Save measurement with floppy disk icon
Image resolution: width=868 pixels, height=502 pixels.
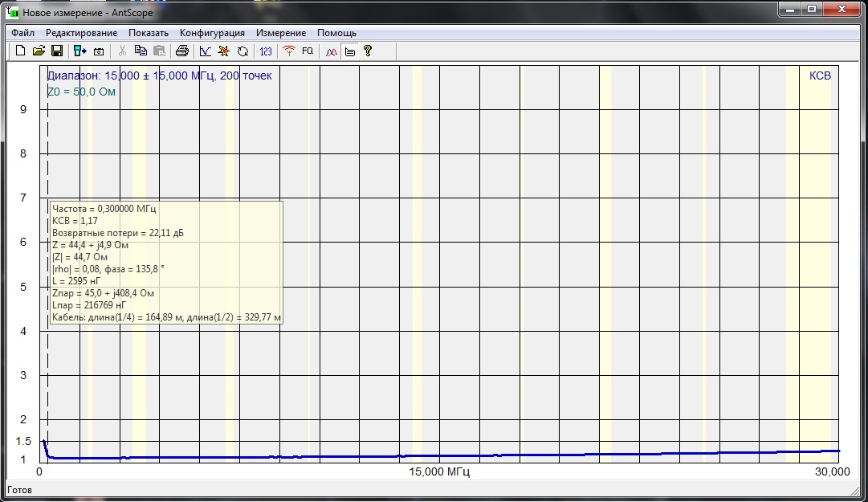[x=57, y=51]
